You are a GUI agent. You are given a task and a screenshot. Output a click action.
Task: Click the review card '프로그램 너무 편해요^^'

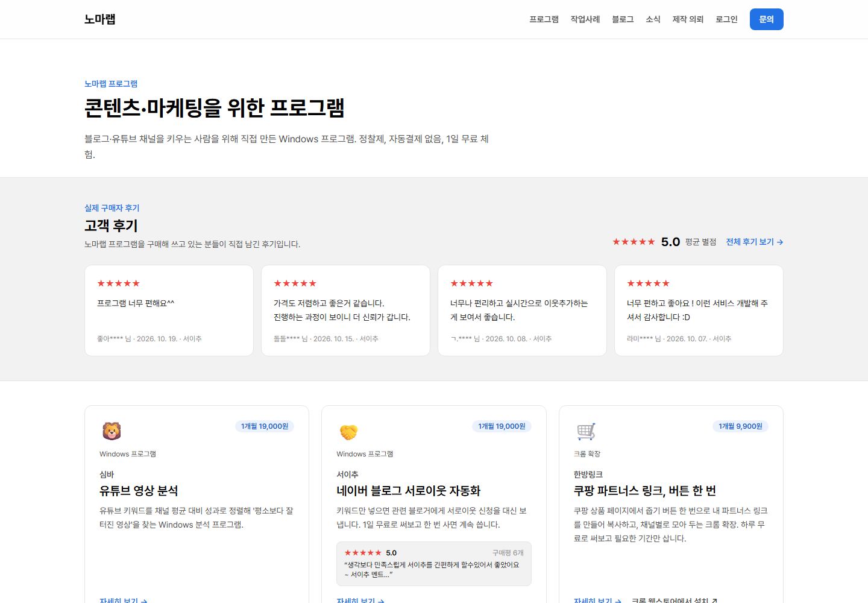(x=169, y=311)
